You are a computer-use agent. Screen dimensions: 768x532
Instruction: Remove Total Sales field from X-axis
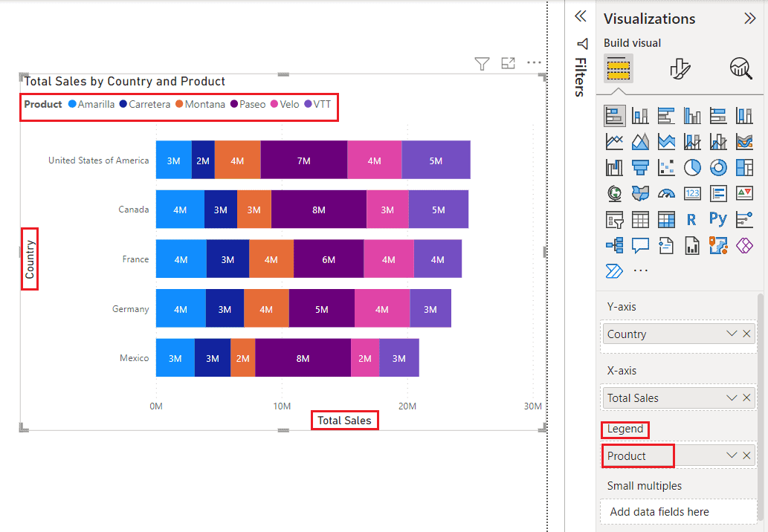pos(746,398)
